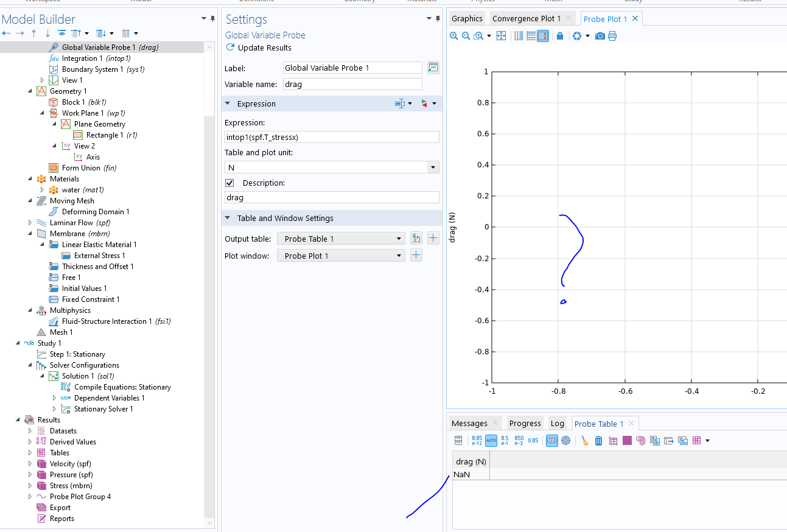Uncheck the Description checkbox
The height and width of the screenshot is (532, 787).
click(229, 183)
